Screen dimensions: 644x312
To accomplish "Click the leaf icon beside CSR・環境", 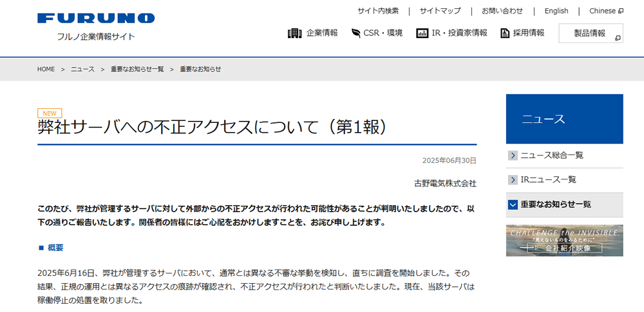I will click(x=355, y=33).
